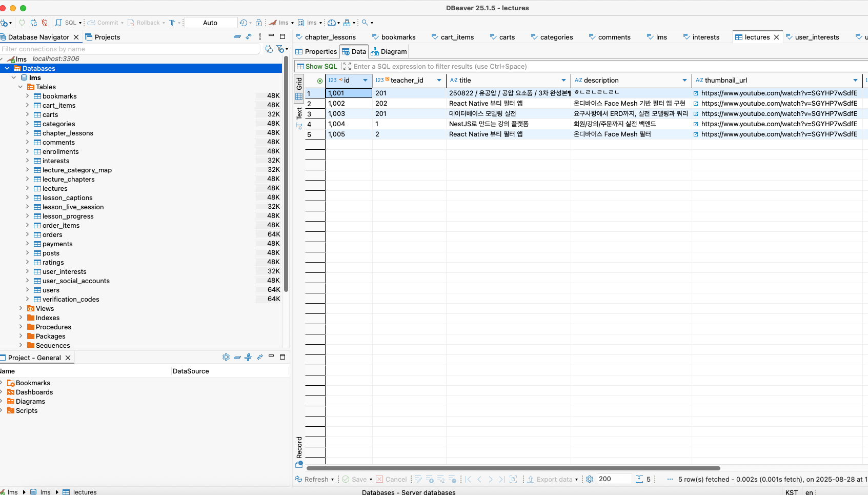This screenshot has width=868, height=495.
Task: Click the select-all icon in the grid header corner
Action: point(320,81)
